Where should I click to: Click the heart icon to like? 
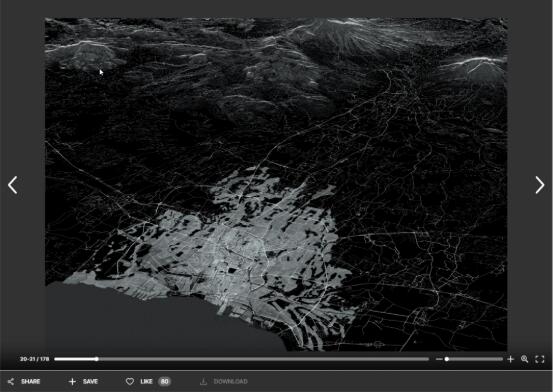point(130,381)
